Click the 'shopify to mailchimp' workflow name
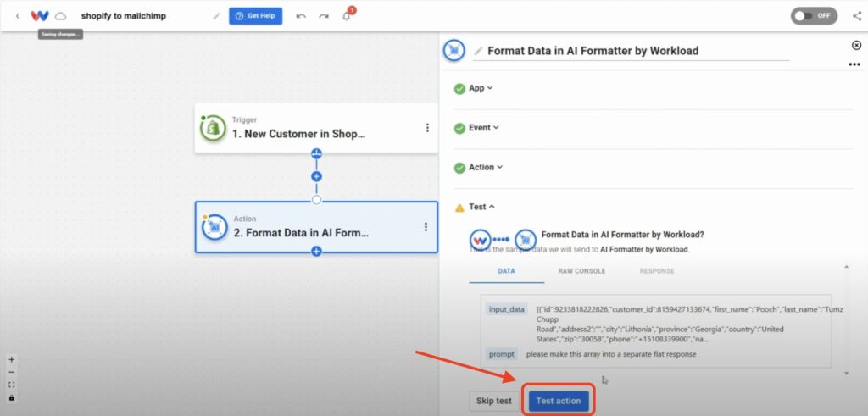The width and height of the screenshot is (868, 416). (124, 16)
